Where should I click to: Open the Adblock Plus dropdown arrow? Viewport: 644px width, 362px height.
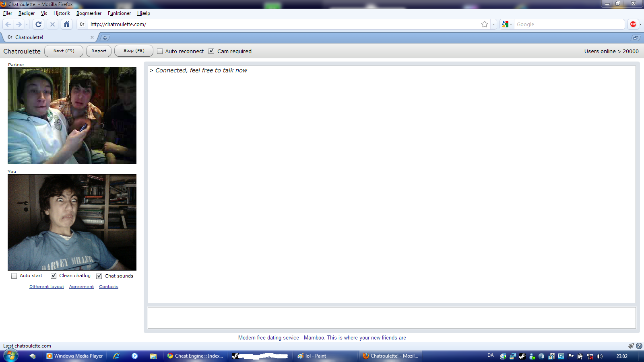[x=640, y=24]
